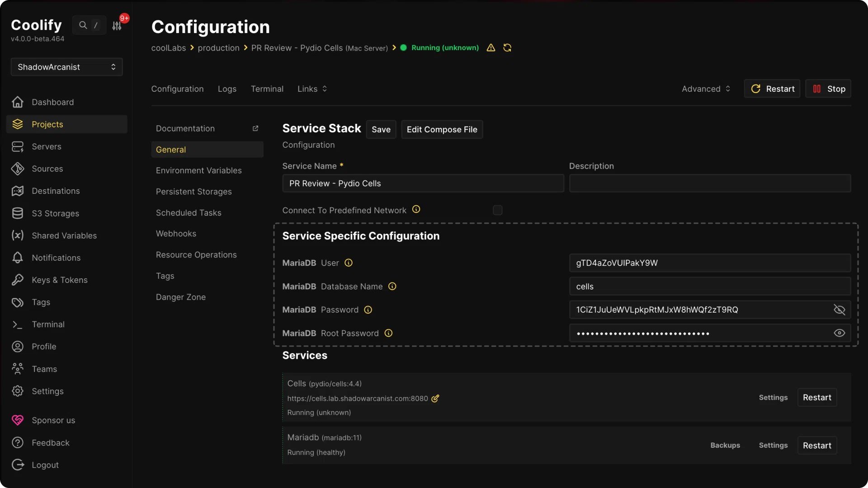Open the Environment Variables section
The height and width of the screenshot is (488, 868).
pos(199,170)
